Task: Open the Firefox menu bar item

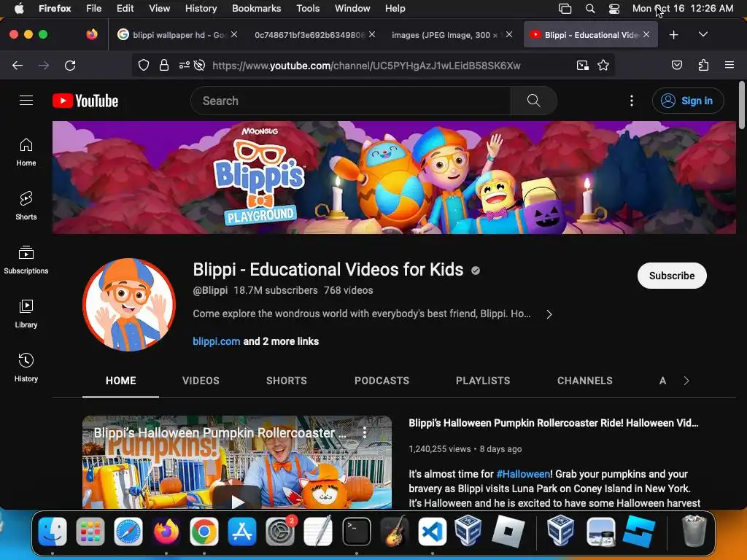Action: click(55, 8)
